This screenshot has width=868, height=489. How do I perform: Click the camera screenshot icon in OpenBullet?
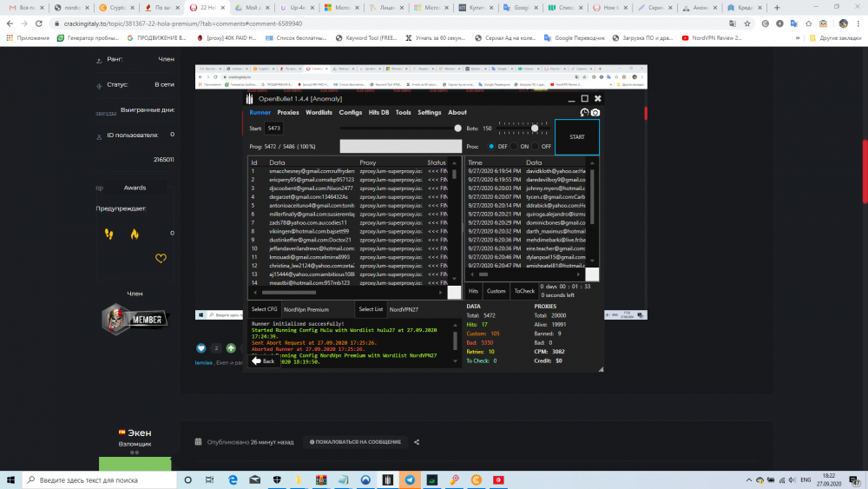595,112
